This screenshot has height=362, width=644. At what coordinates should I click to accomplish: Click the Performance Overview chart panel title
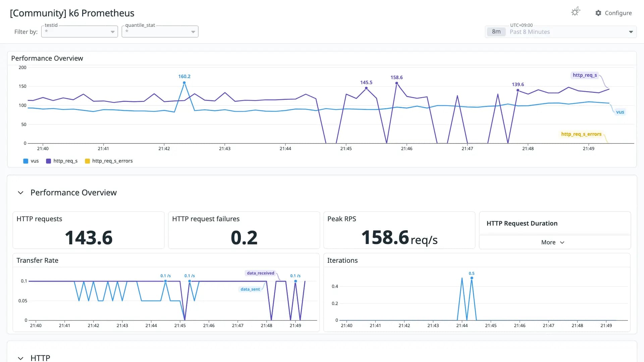click(x=47, y=58)
